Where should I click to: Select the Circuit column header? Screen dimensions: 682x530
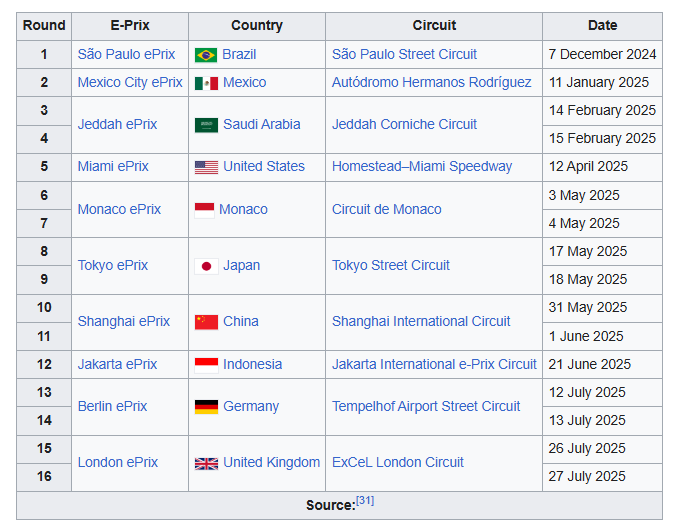[434, 26]
